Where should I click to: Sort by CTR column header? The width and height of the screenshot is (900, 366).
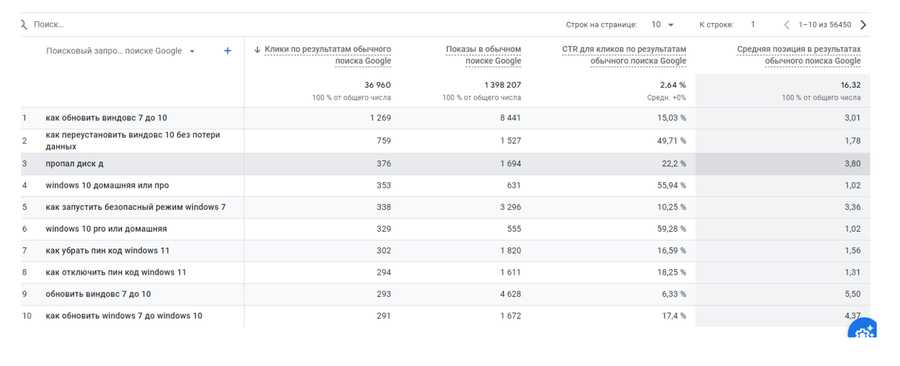[x=624, y=55]
